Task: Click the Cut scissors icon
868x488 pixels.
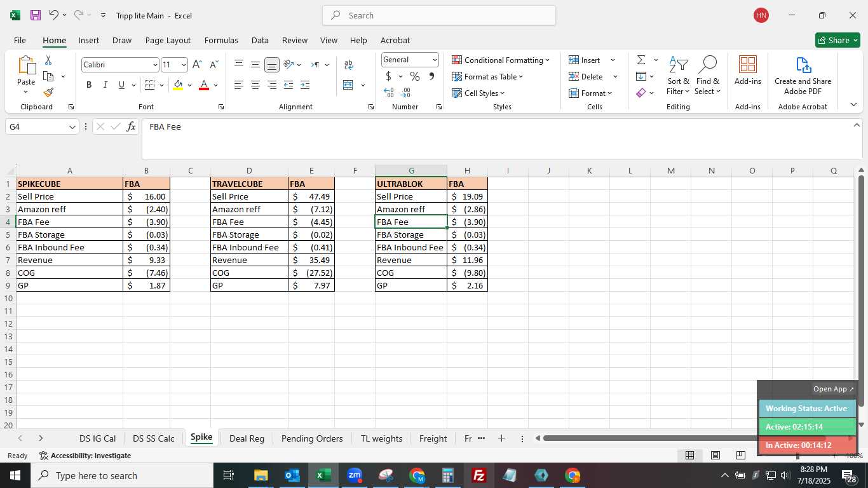Action: [x=48, y=60]
